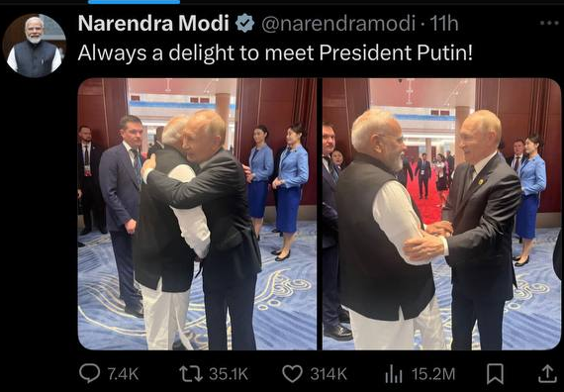Click the 11h timestamp
Screen dimensions: 564x392
(444, 24)
